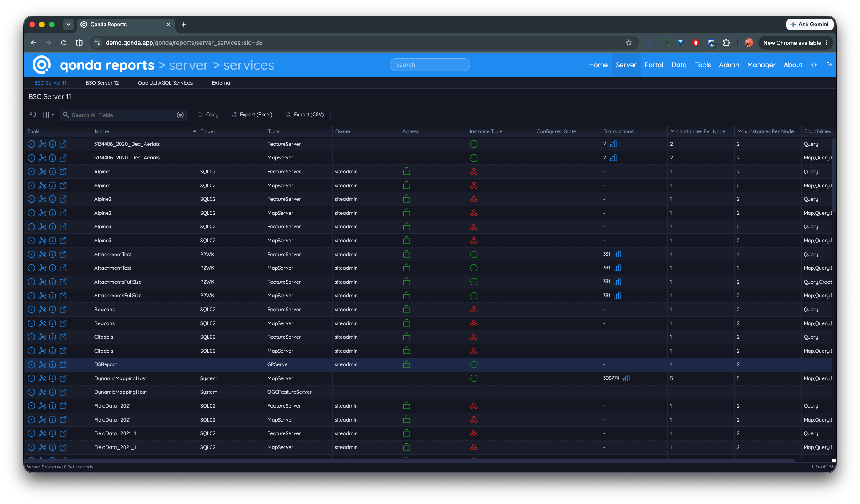Click transactions chart icon for 5134406_2020_Dec_Aerials FeatureServer
Image resolution: width=860 pixels, height=504 pixels.
[x=613, y=144]
